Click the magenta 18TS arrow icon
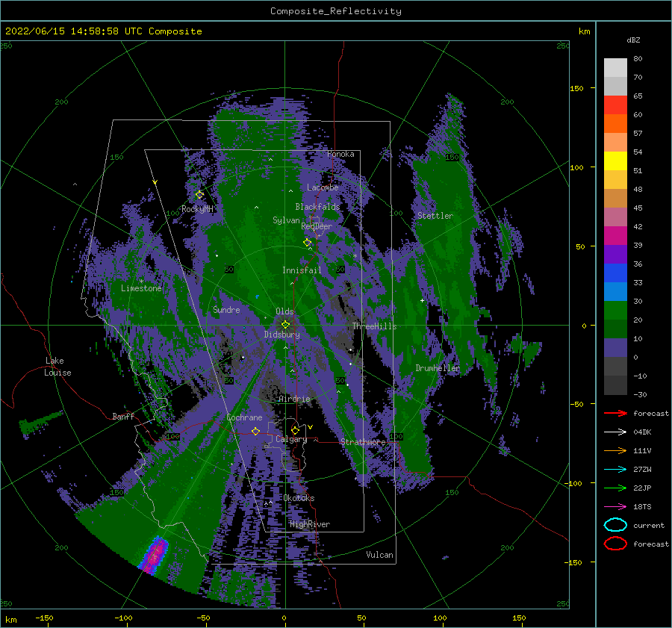This screenshot has width=672, height=628. pyautogui.click(x=615, y=507)
